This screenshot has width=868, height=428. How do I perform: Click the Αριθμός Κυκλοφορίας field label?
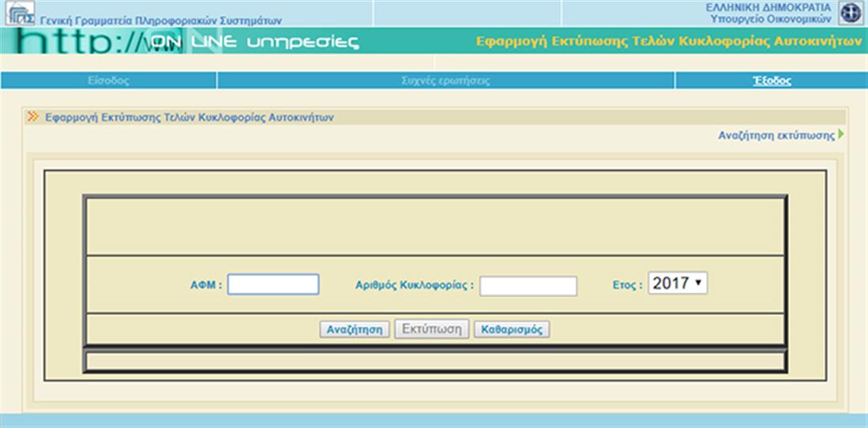pyautogui.click(x=415, y=285)
